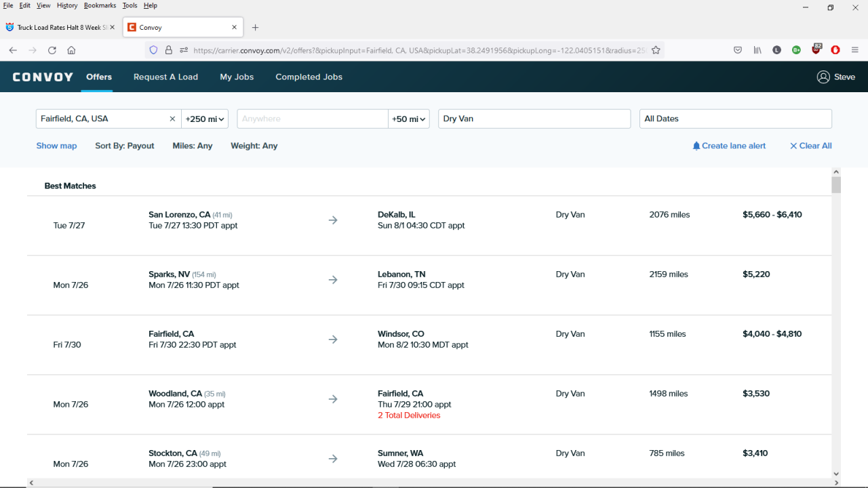The height and width of the screenshot is (488, 868).
Task: Open the History menu
Action: pyautogui.click(x=67, y=5)
